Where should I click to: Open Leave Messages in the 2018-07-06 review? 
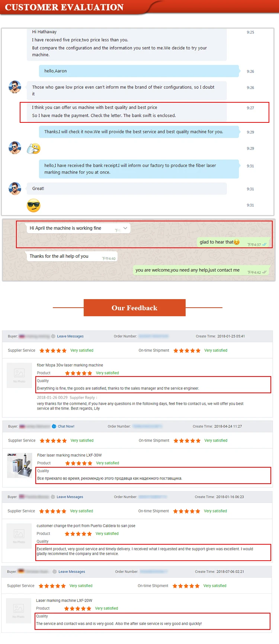(x=72, y=572)
